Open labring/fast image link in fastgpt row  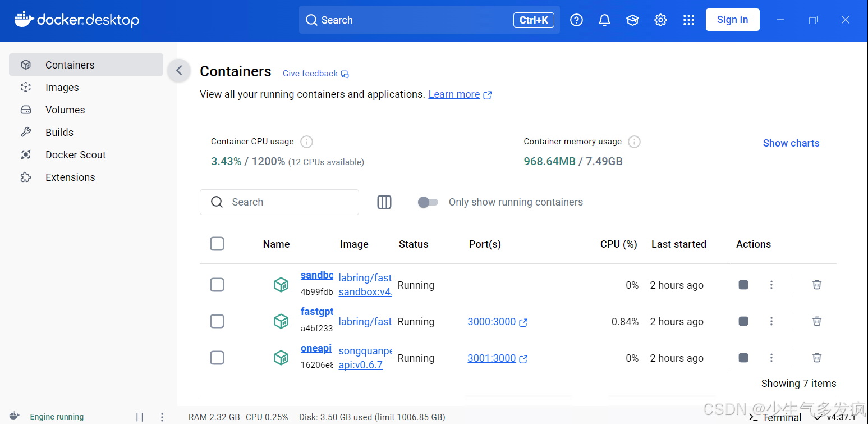(x=365, y=322)
